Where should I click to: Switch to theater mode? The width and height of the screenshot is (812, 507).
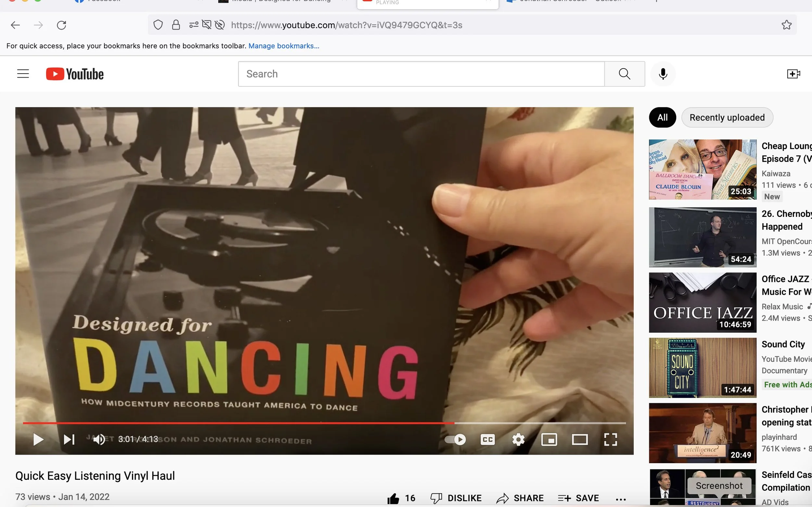(580, 439)
